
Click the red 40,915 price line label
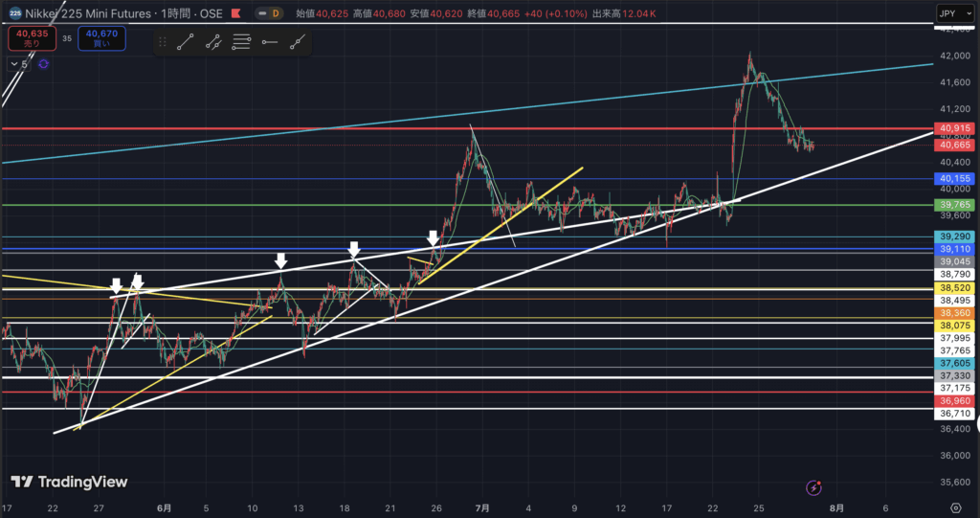click(x=954, y=128)
